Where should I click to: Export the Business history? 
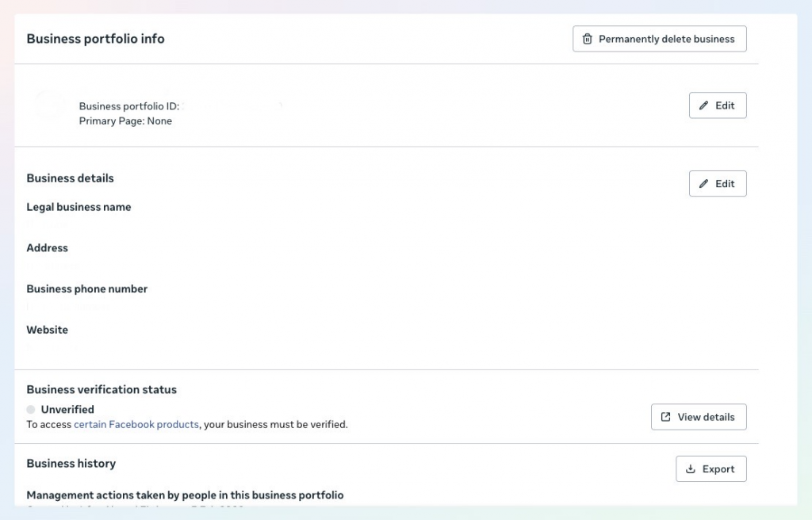point(711,469)
